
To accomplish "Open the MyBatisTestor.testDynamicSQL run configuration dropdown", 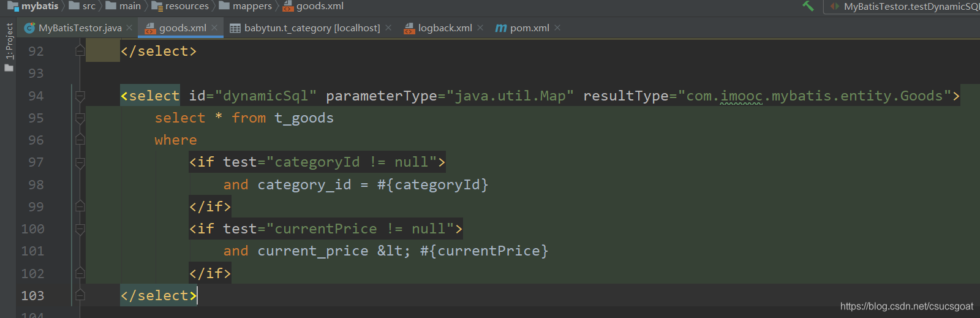I will [904, 7].
